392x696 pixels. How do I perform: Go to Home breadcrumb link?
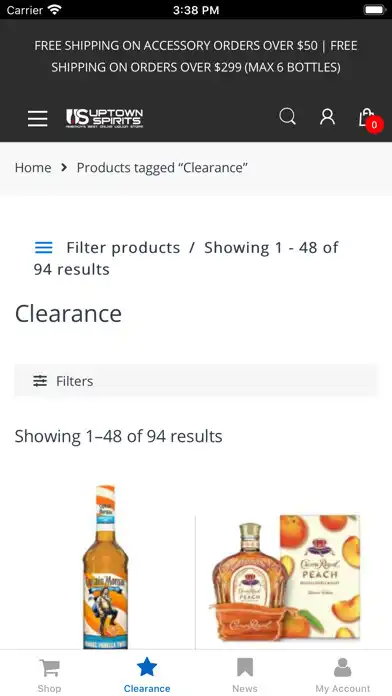point(33,168)
